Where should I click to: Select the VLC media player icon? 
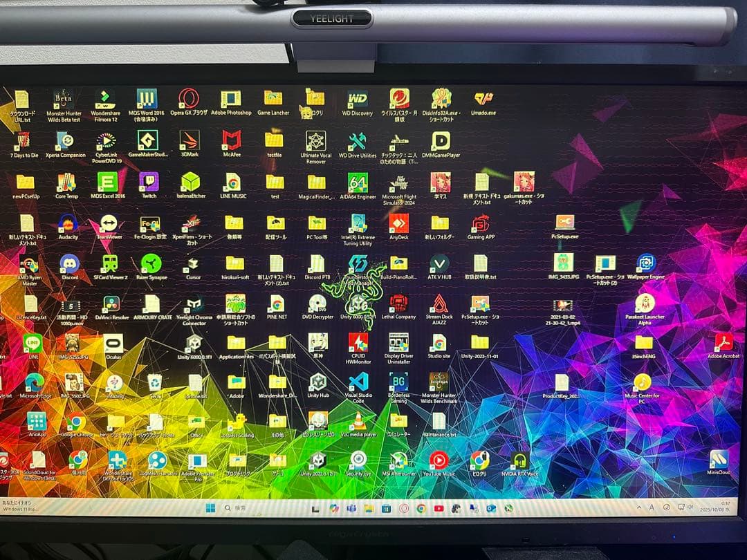pyautogui.click(x=358, y=421)
